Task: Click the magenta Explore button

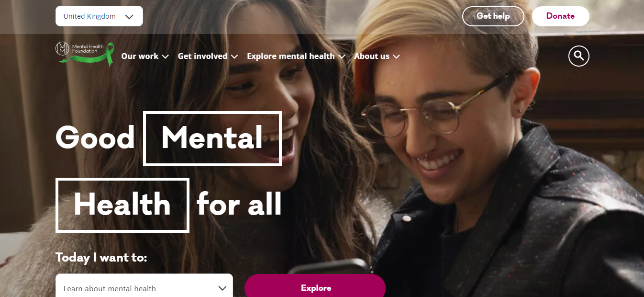Action: point(315,286)
